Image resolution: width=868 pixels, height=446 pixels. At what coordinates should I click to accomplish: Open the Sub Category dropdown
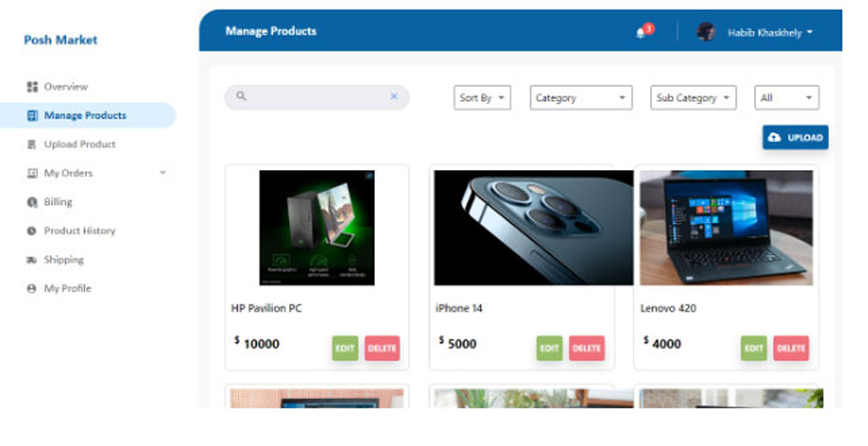click(693, 98)
